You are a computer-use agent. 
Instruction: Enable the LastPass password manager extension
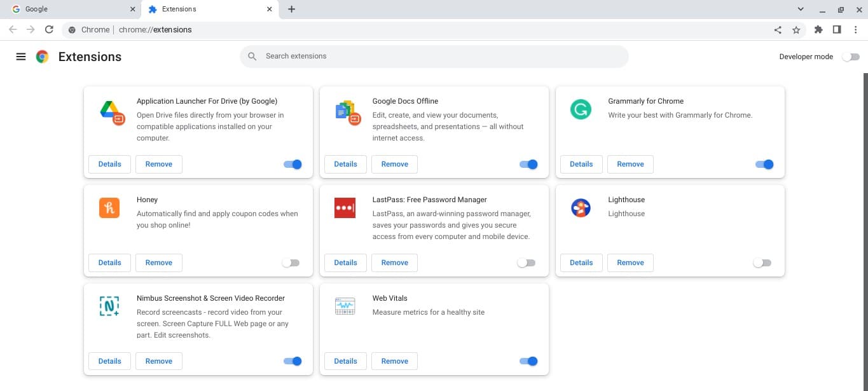(527, 263)
